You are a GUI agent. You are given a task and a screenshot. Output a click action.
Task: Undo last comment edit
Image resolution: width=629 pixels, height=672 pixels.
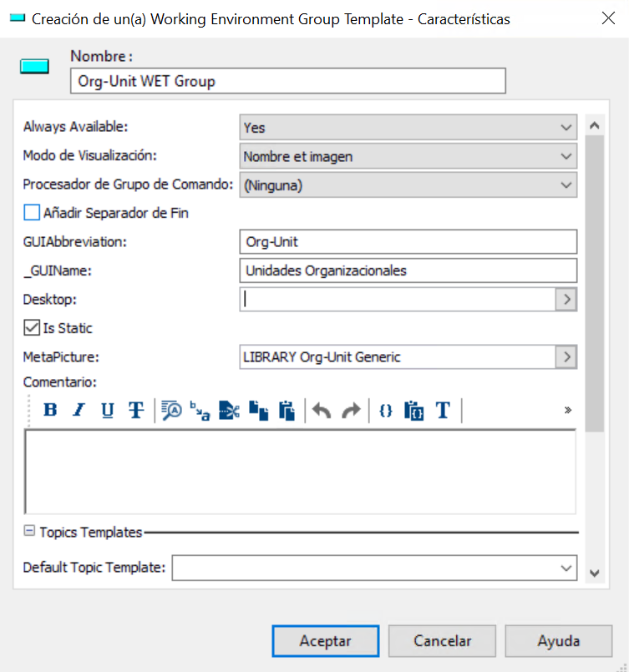coord(322,410)
